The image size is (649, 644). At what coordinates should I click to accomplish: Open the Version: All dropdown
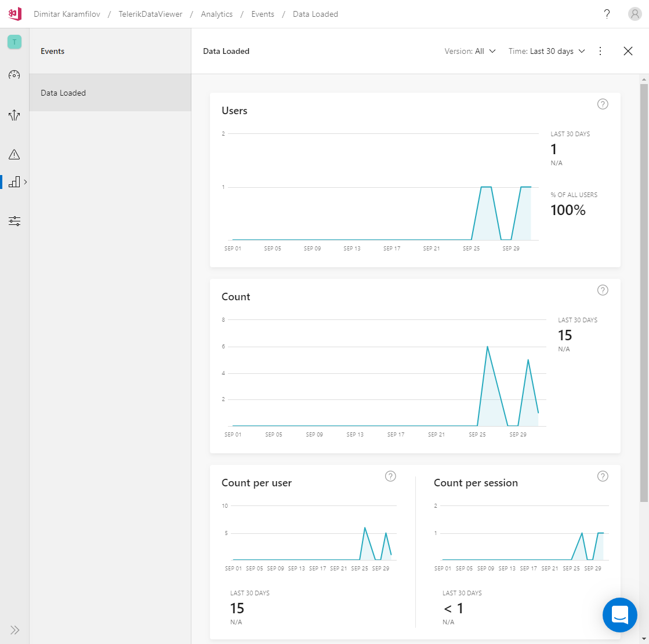tap(470, 51)
